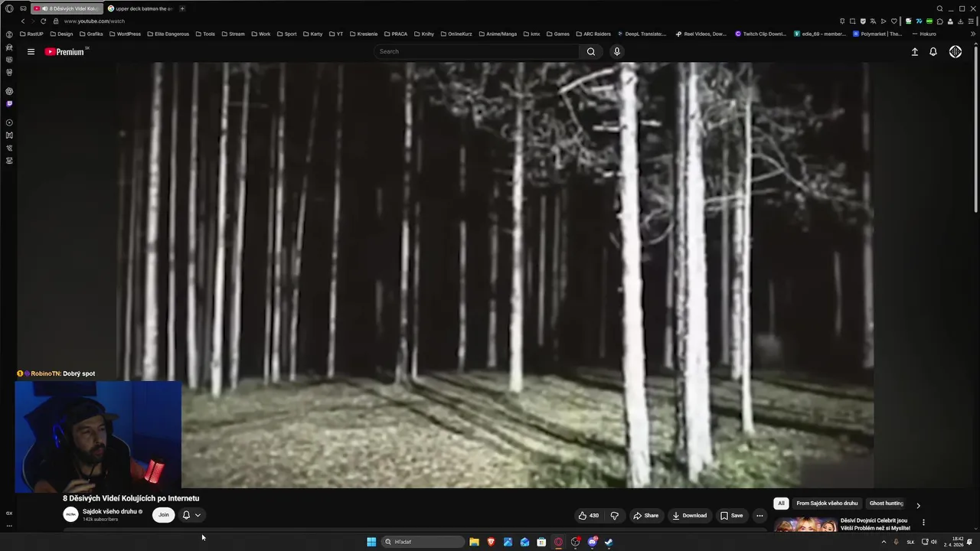980x551 pixels.
Task: Expand the subscription notification bell dropdown
Action: click(x=191, y=515)
